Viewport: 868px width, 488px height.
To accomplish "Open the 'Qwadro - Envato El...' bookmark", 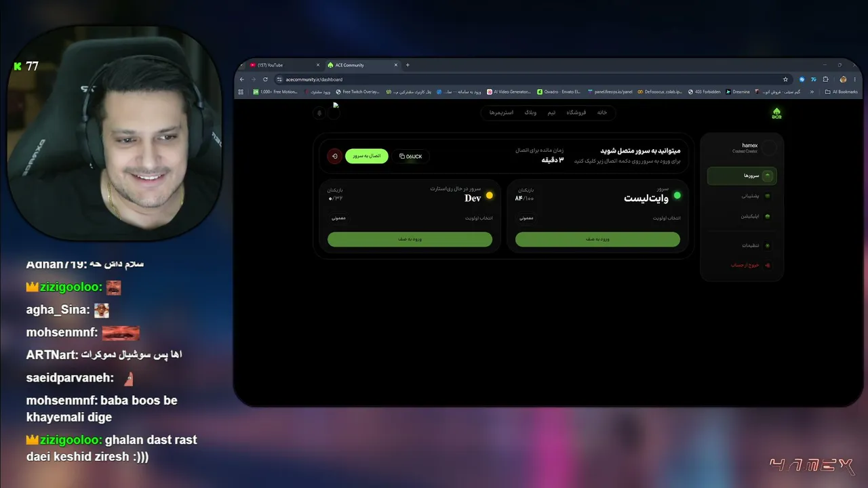I will tap(559, 92).
